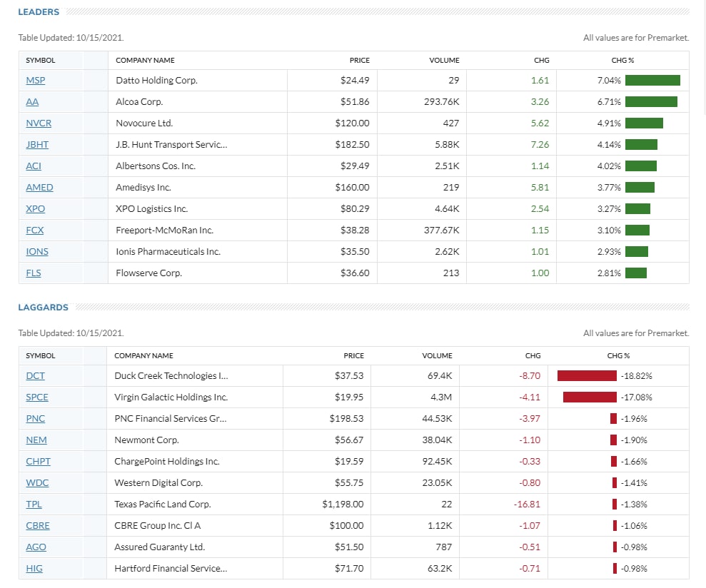Click the $24.49 price cell
The height and width of the screenshot is (588, 706).
(355, 80)
